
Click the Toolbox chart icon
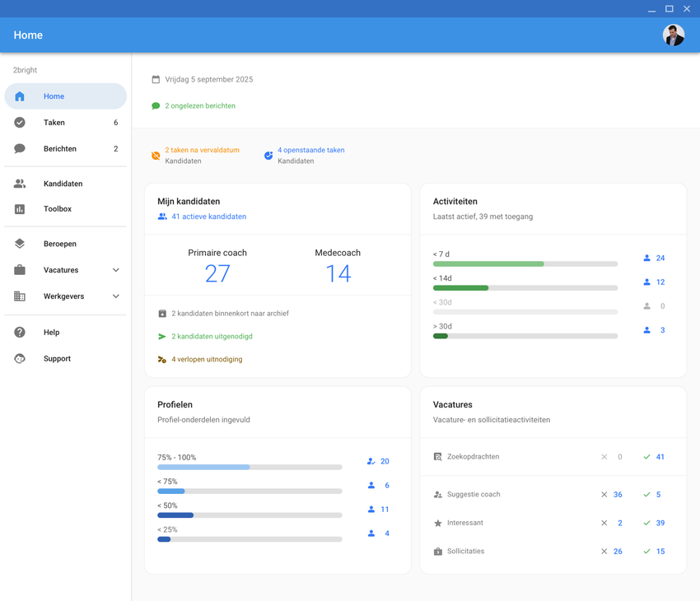point(20,209)
